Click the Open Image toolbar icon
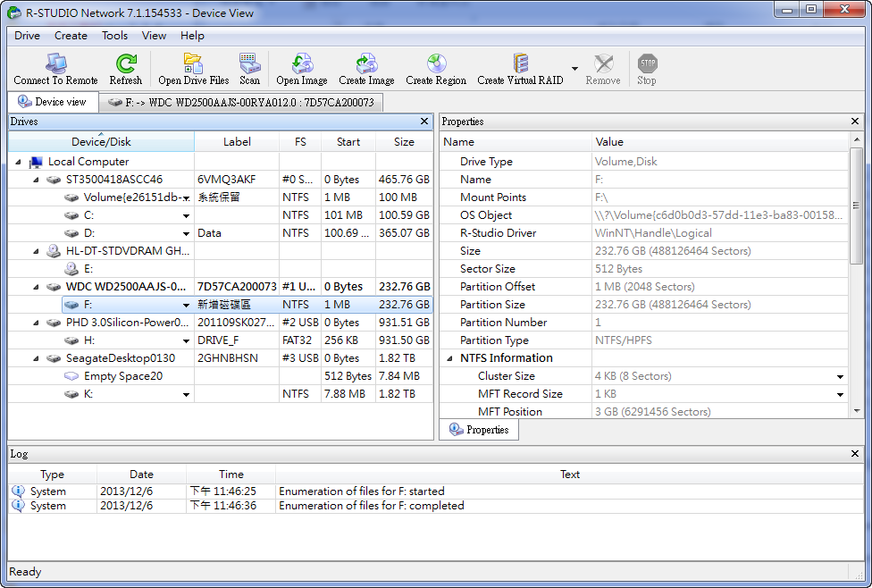The image size is (872, 588). [302, 63]
